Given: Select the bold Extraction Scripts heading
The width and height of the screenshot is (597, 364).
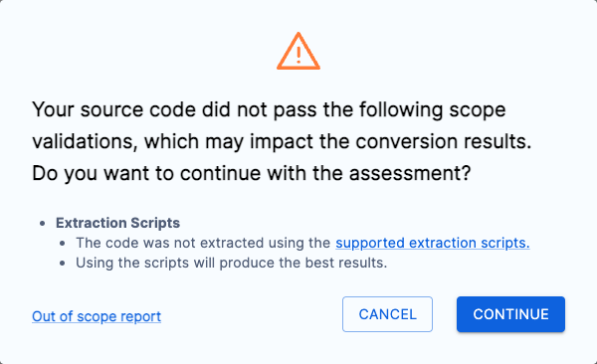Looking at the screenshot, I should click(x=117, y=223).
